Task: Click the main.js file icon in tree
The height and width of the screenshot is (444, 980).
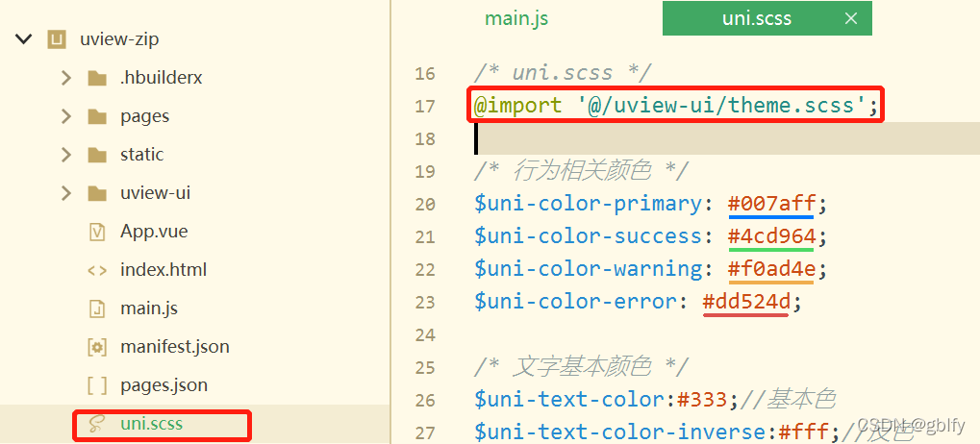Action: [97, 308]
